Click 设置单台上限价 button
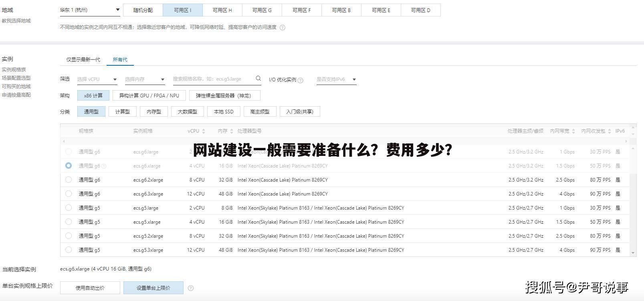 point(153,288)
